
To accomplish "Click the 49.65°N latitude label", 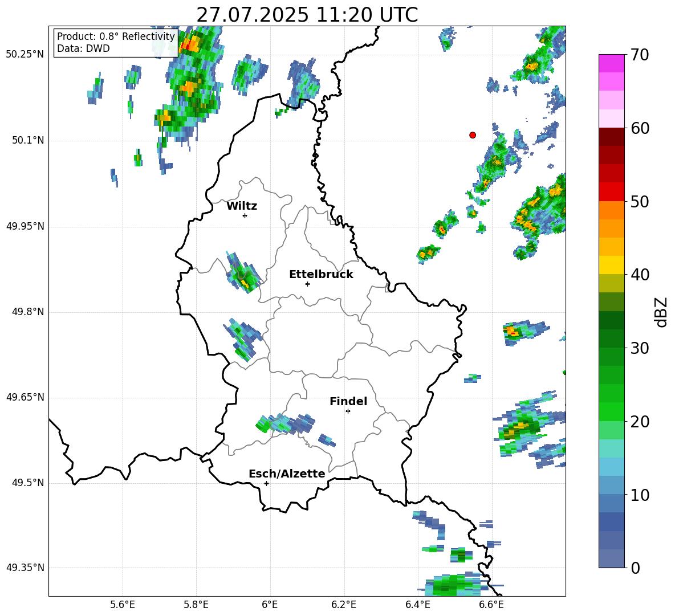I will [x=25, y=397].
